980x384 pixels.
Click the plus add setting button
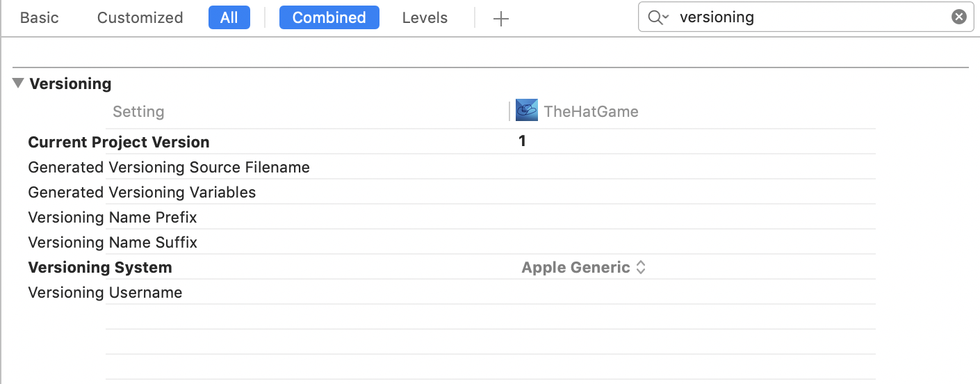[x=500, y=19]
